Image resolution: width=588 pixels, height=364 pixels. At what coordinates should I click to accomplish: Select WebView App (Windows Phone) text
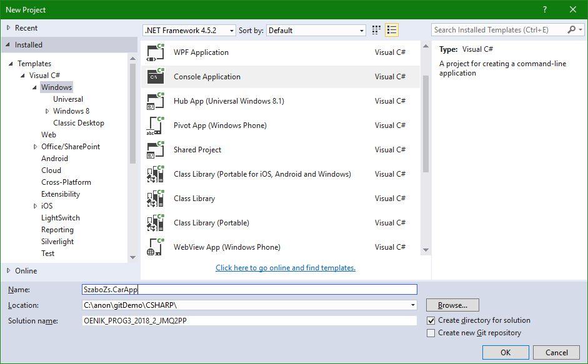(227, 247)
